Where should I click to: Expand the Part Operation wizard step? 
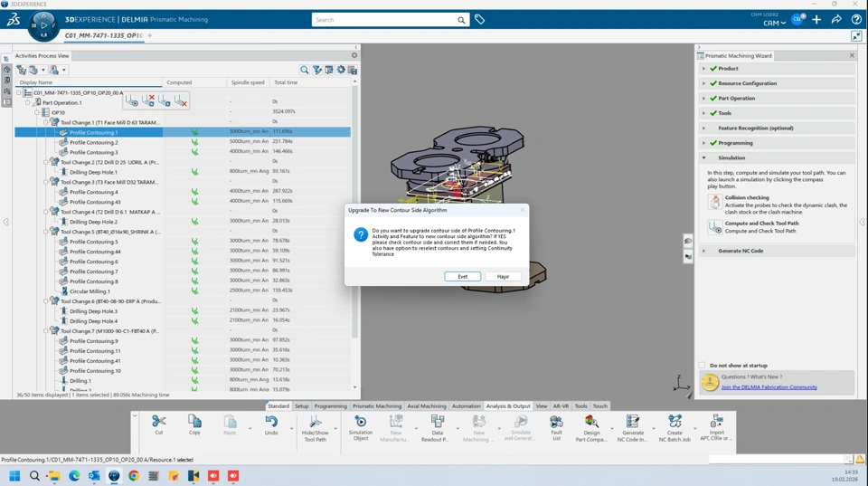pos(703,98)
